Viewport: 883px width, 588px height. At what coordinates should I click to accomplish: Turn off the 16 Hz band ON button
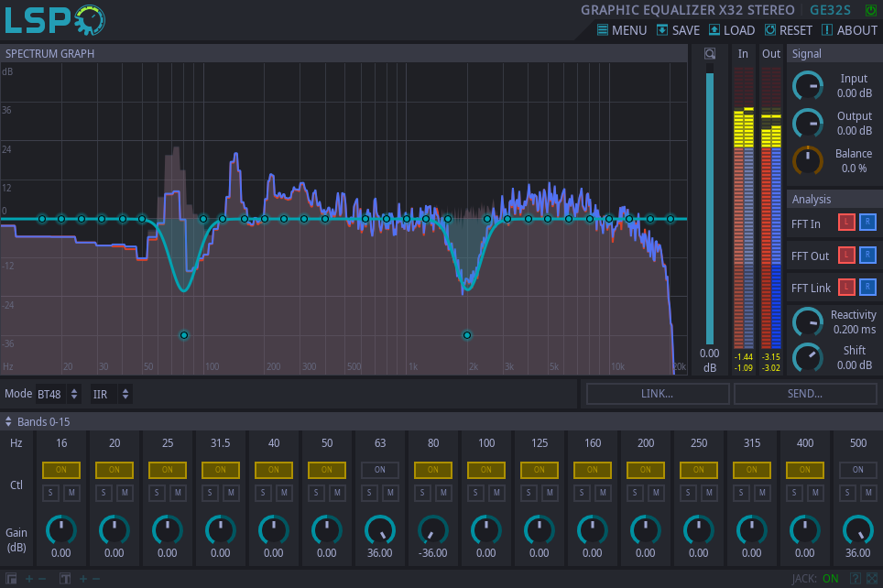[x=60, y=470]
